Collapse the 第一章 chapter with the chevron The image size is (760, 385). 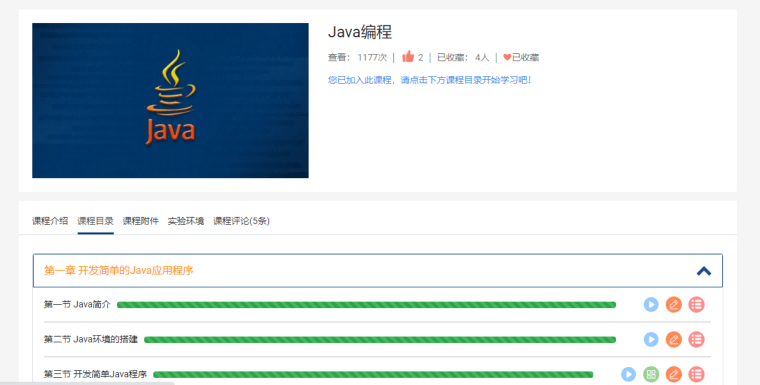[704, 271]
